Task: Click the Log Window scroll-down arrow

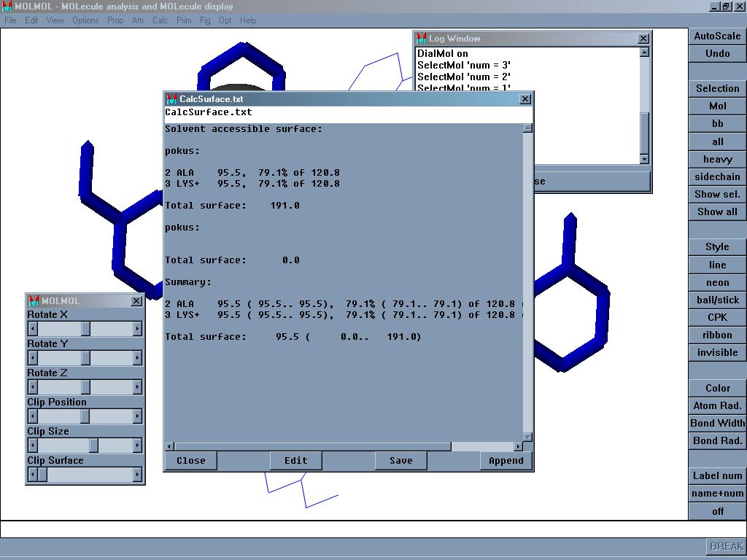Action: coord(644,159)
